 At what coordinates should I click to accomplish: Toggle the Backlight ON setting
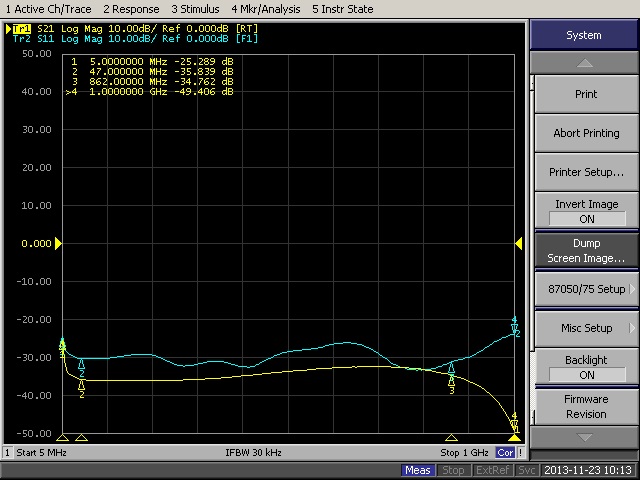tap(586, 367)
